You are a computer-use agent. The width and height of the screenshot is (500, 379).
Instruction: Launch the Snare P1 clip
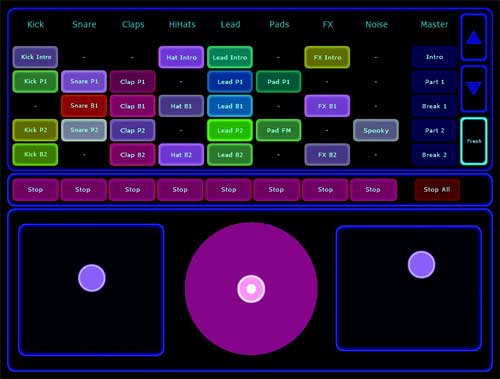pos(84,81)
